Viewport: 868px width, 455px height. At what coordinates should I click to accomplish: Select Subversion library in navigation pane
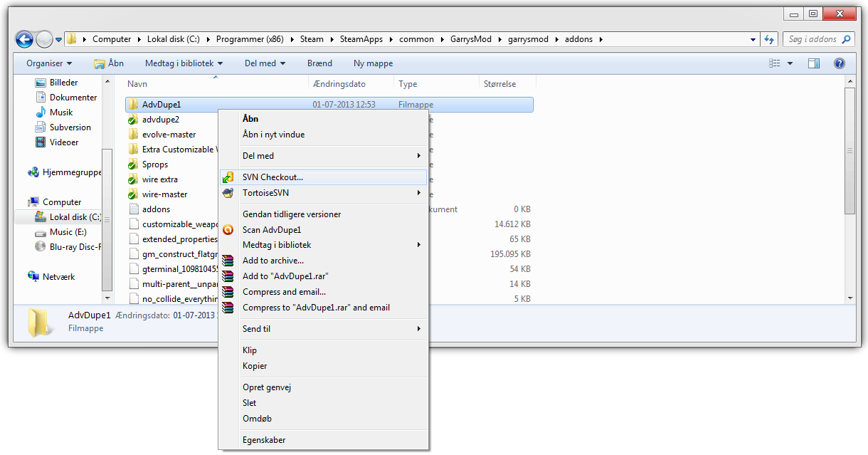tap(63, 127)
